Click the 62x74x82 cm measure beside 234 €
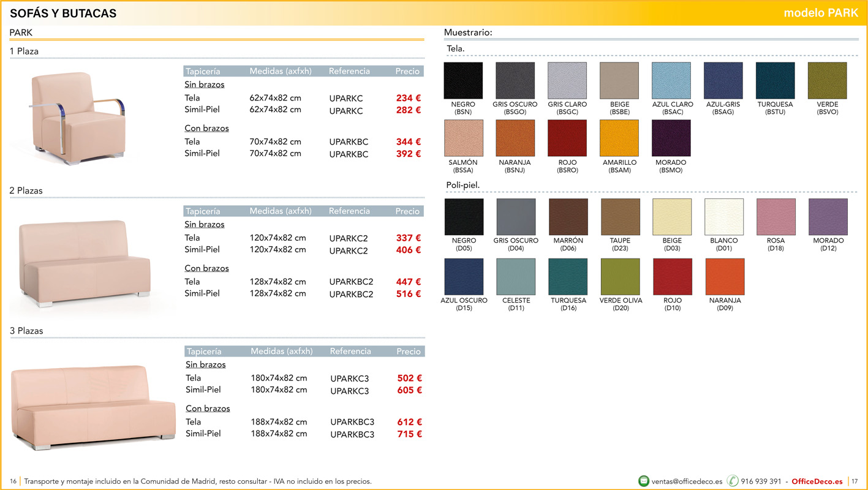This screenshot has width=868, height=490. 276,98
